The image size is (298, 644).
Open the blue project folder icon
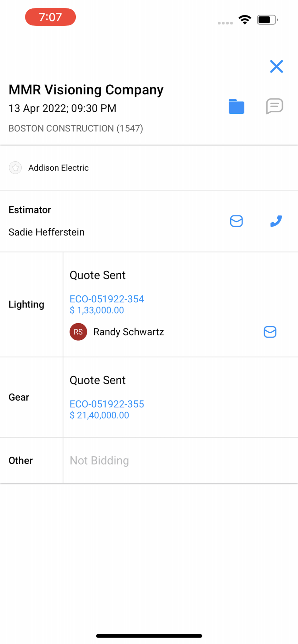(x=236, y=106)
